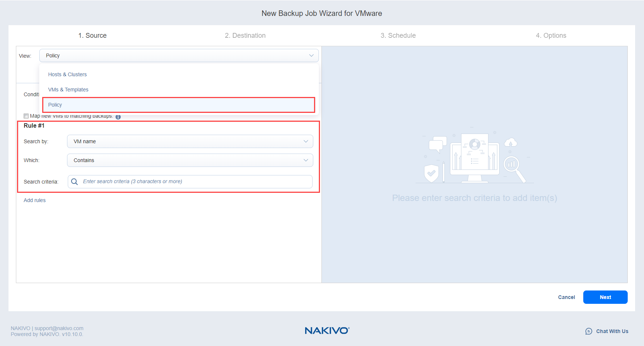Click the info icon beside Map new VMs
This screenshot has width=644, height=346.
click(x=118, y=117)
